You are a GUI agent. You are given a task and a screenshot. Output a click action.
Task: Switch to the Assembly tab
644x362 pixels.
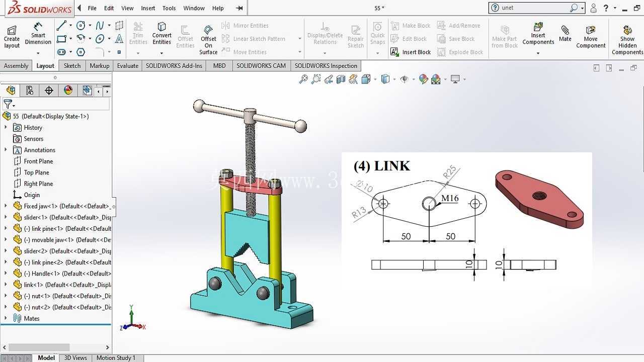[x=16, y=66]
